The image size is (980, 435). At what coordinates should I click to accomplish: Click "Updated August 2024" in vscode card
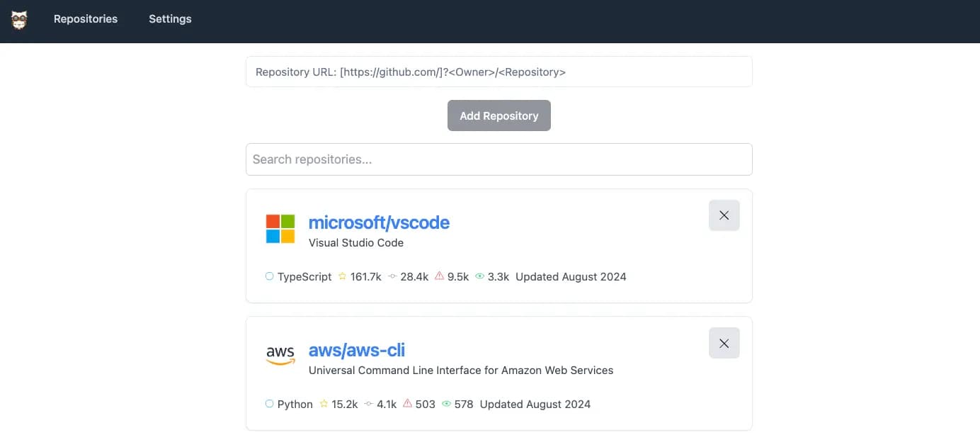[x=571, y=276]
